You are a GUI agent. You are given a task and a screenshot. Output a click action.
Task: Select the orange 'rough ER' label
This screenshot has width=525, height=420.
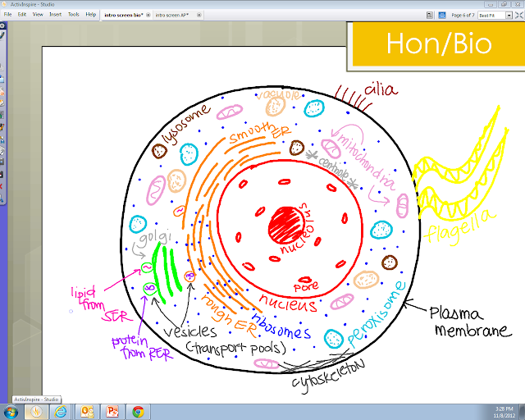[228, 317]
